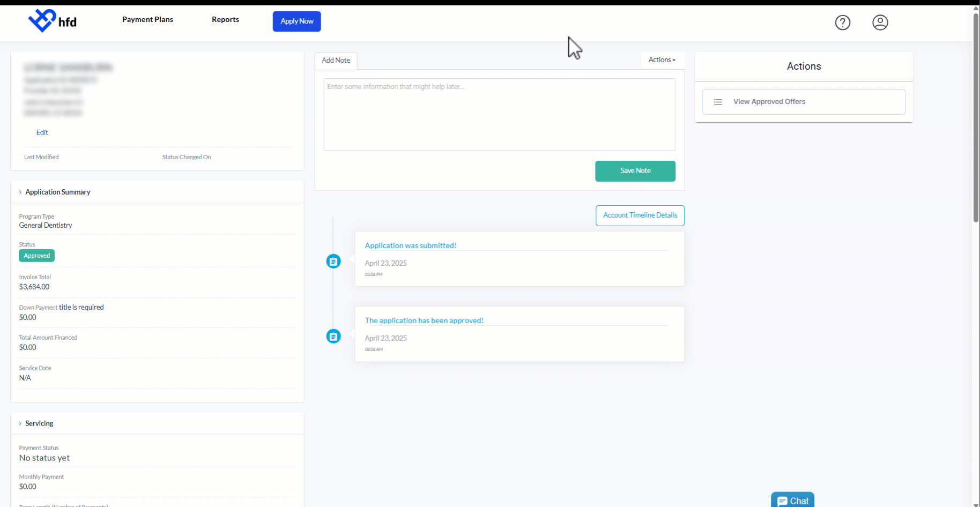This screenshot has width=980, height=507.
Task: Collapse the Application Summary chevron
Action: (x=20, y=192)
